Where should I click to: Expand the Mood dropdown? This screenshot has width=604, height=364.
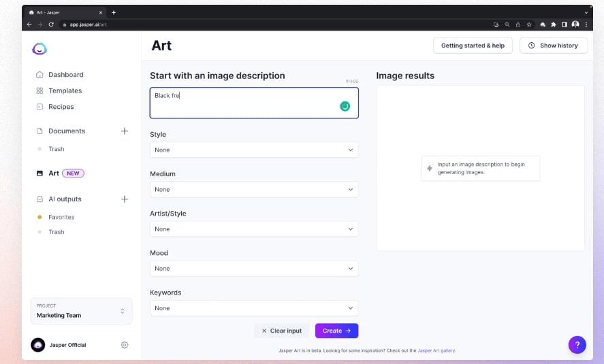coord(254,269)
